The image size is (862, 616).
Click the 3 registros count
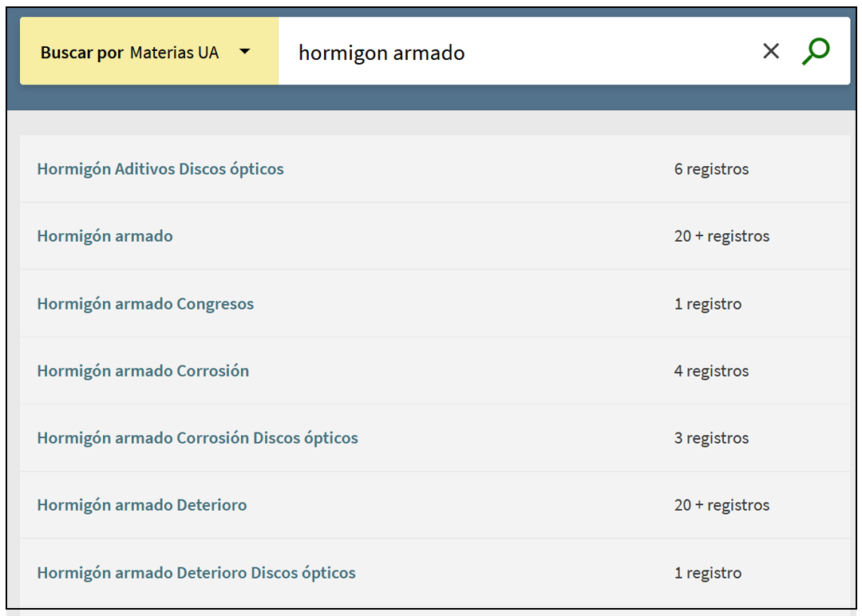point(711,438)
